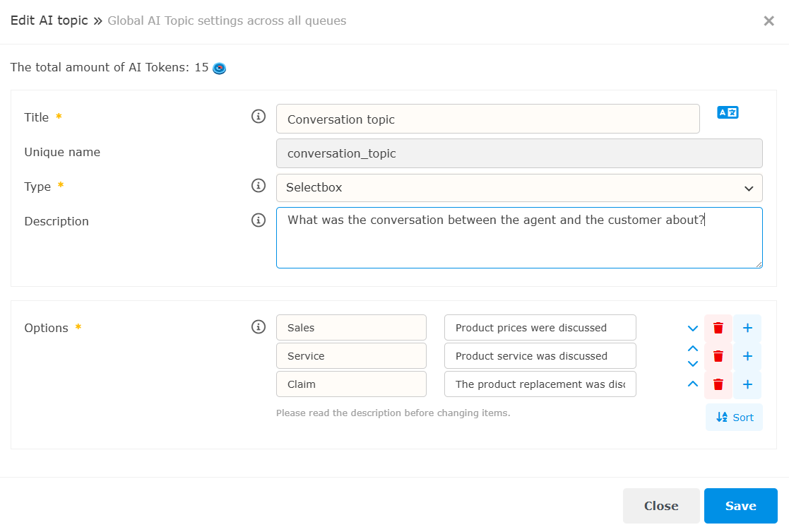Move the Claim option up

693,384
